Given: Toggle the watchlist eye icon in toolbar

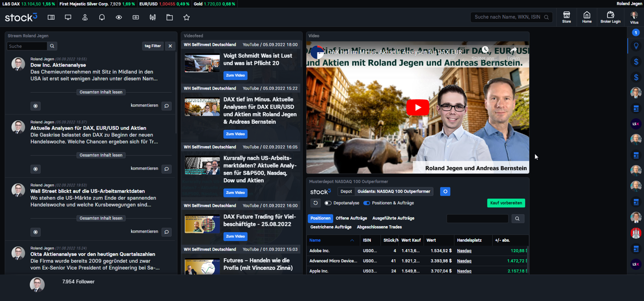Looking at the screenshot, I should pos(119,18).
